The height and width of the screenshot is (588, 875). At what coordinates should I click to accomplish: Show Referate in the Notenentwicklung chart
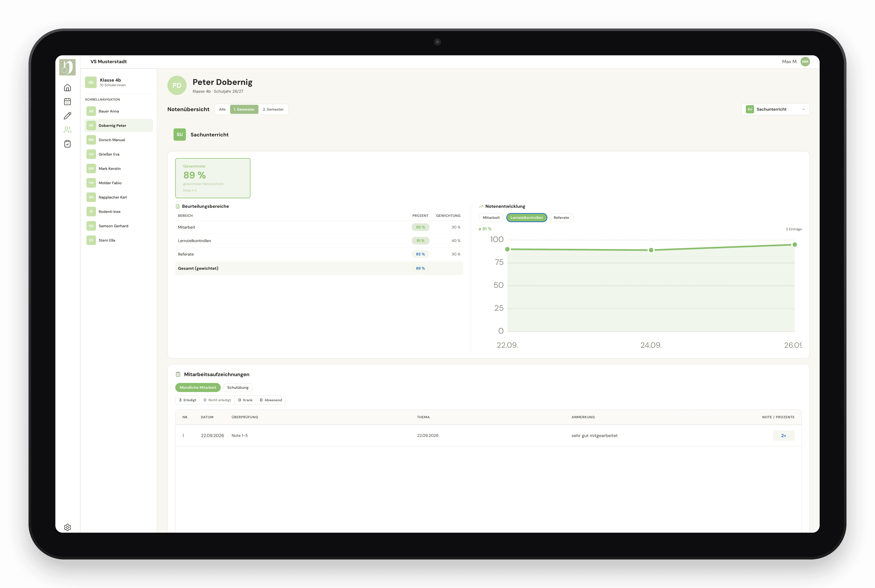coord(561,218)
